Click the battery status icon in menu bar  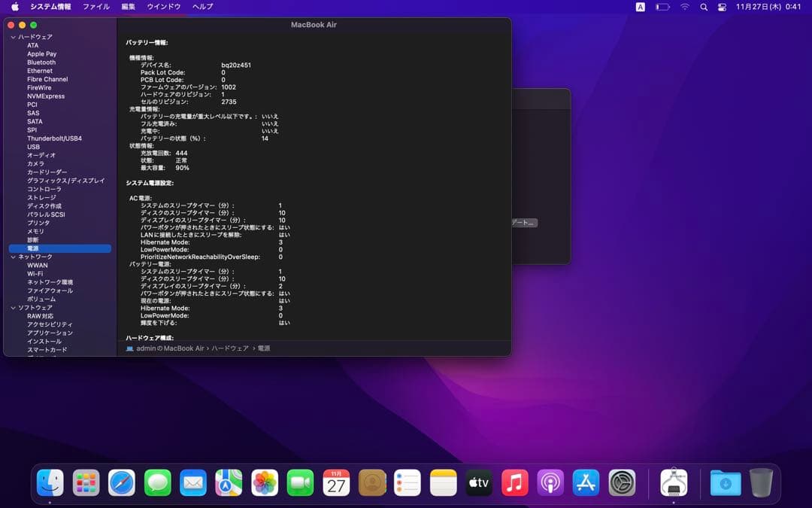[x=662, y=7]
